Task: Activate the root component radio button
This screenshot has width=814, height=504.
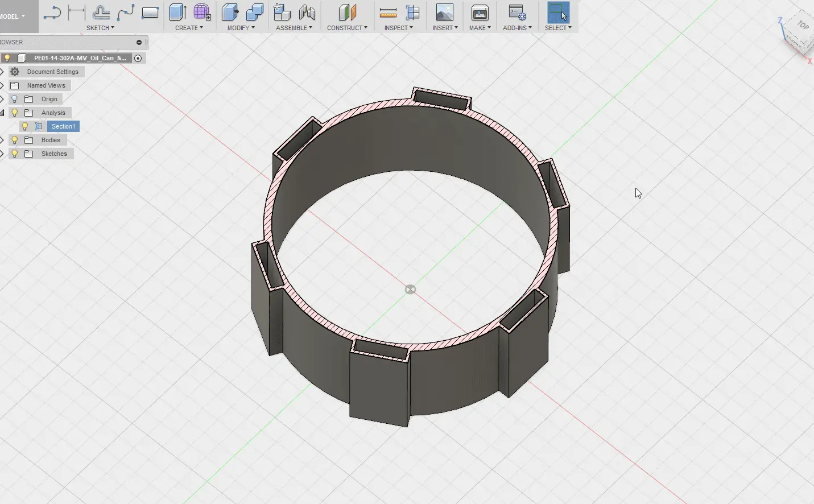Action: (138, 58)
